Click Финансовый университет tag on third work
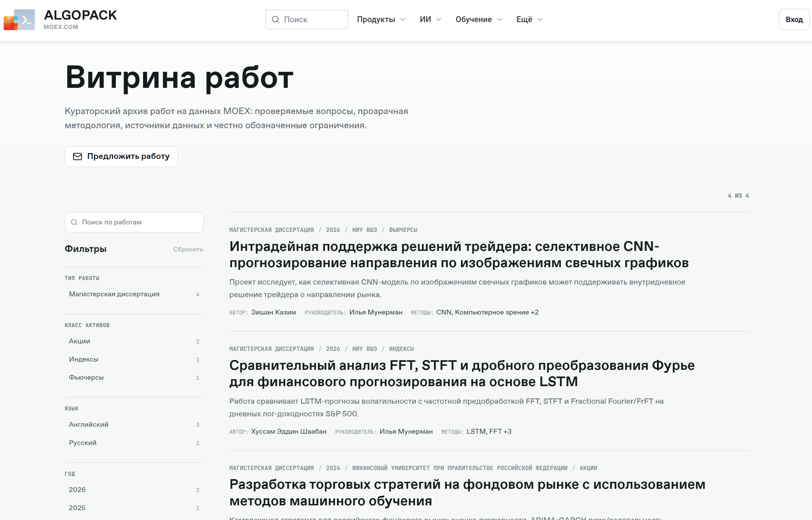The width and height of the screenshot is (812, 520). (459, 468)
